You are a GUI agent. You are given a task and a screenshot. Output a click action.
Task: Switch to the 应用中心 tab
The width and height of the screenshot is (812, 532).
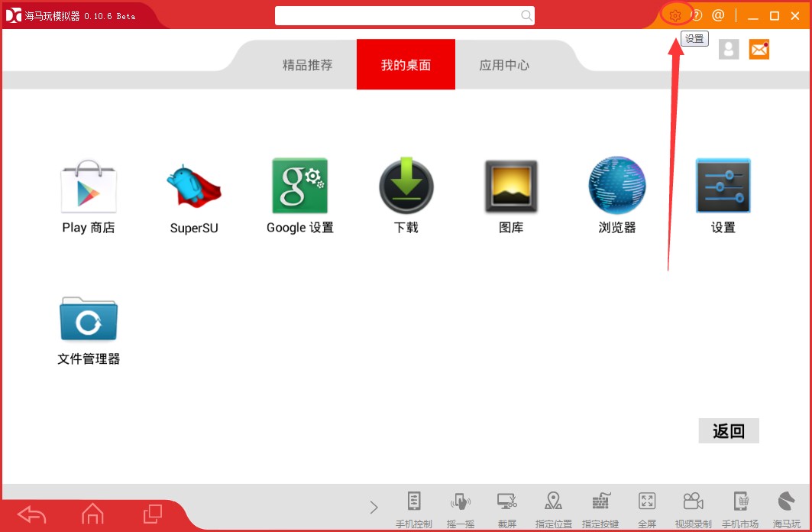point(504,64)
